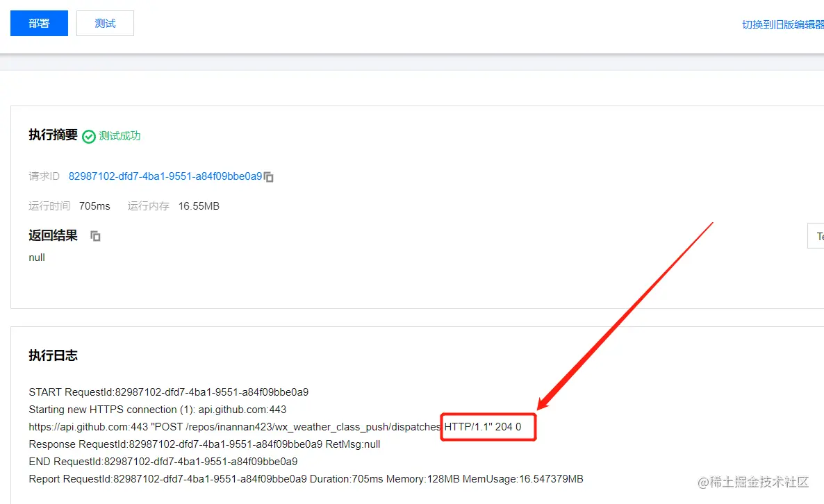This screenshot has height=504, width=824.
Task: Open request ID 82987102-dfd7-4ba1-9551-a84f09bbe0a9 link
Action: point(165,176)
